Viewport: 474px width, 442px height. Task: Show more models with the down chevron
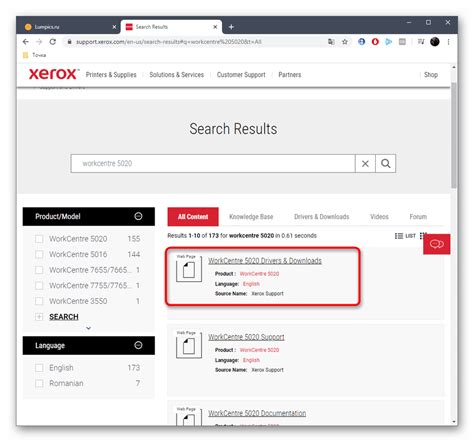(x=88, y=328)
